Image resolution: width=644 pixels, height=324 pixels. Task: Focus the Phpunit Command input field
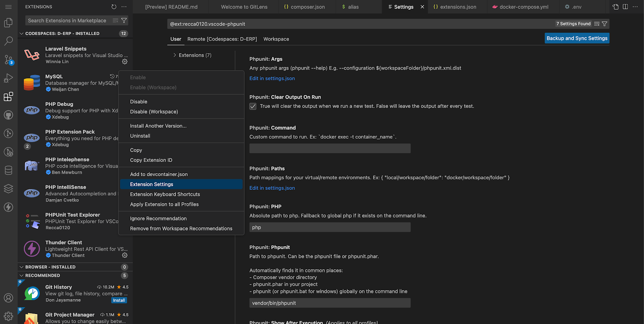[330, 148]
